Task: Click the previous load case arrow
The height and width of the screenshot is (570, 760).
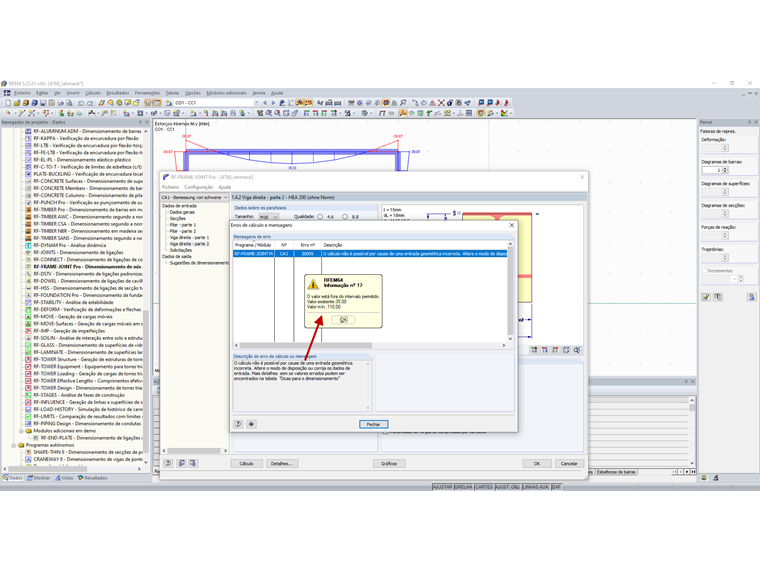Action: (x=265, y=103)
